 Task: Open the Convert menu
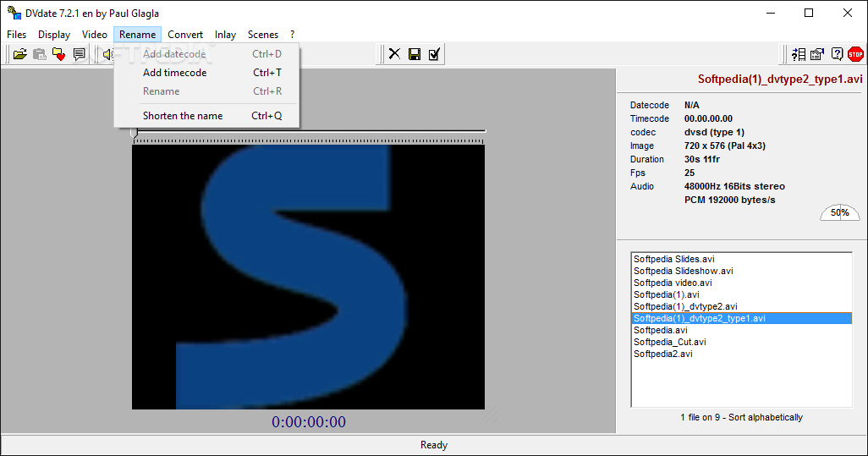tap(185, 35)
